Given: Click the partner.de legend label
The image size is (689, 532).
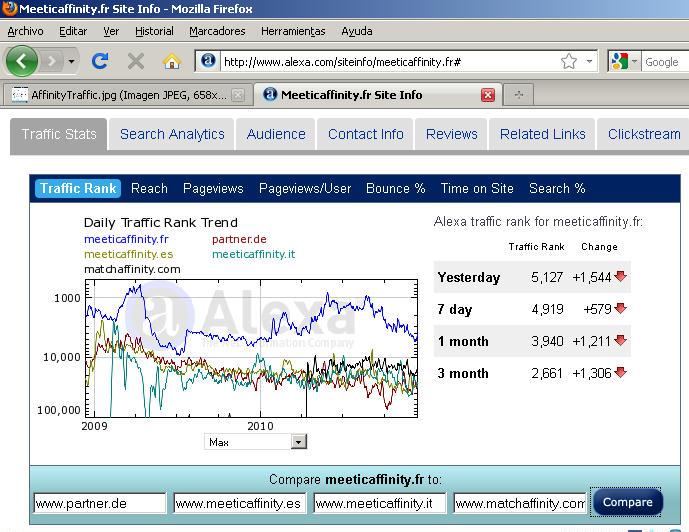Looking at the screenshot, I should (239, 239).
